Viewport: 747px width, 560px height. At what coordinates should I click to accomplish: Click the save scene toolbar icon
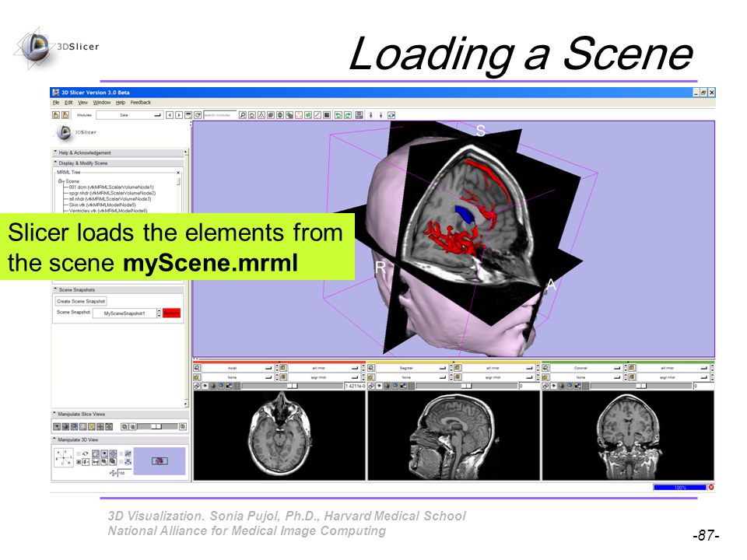tap(65, 115)
